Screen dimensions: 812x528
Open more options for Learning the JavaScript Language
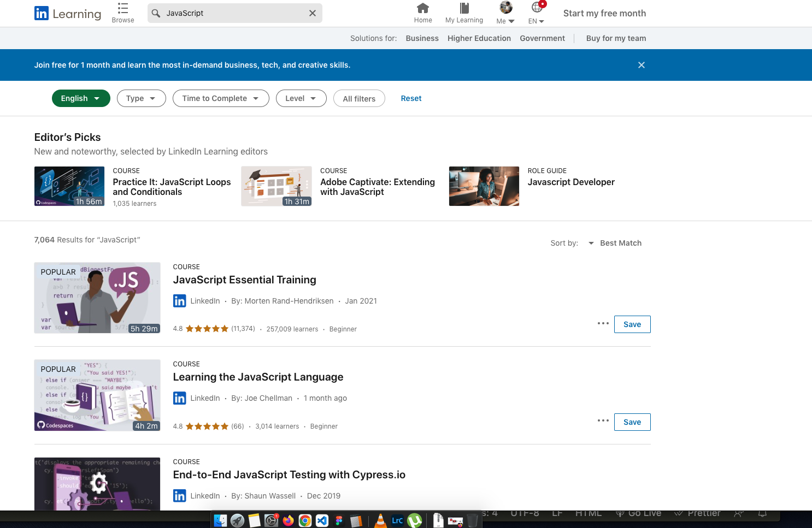[603, 420]
